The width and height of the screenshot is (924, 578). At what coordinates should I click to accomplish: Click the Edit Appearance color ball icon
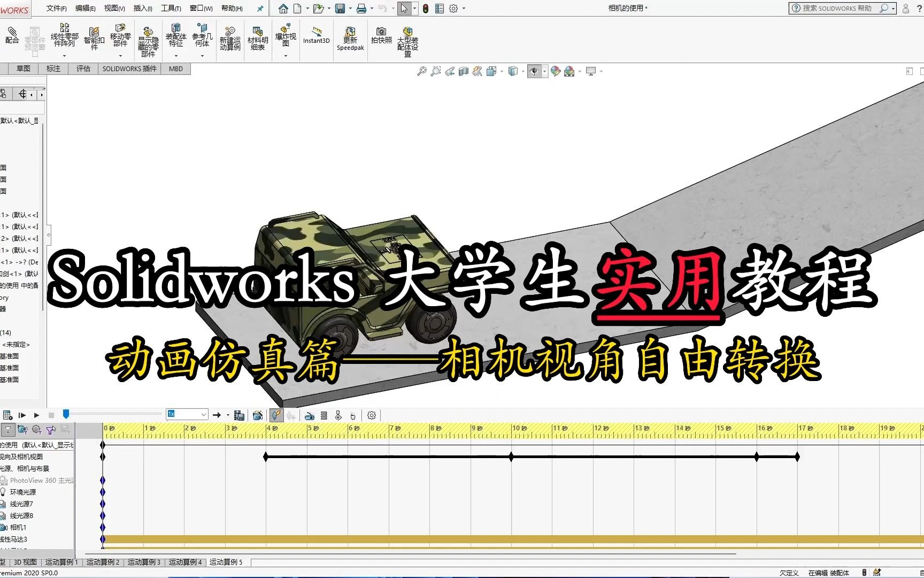click(x=556, y=71)
